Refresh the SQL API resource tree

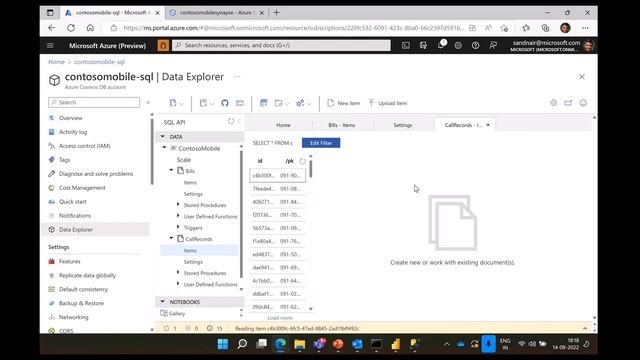(231, 121)
